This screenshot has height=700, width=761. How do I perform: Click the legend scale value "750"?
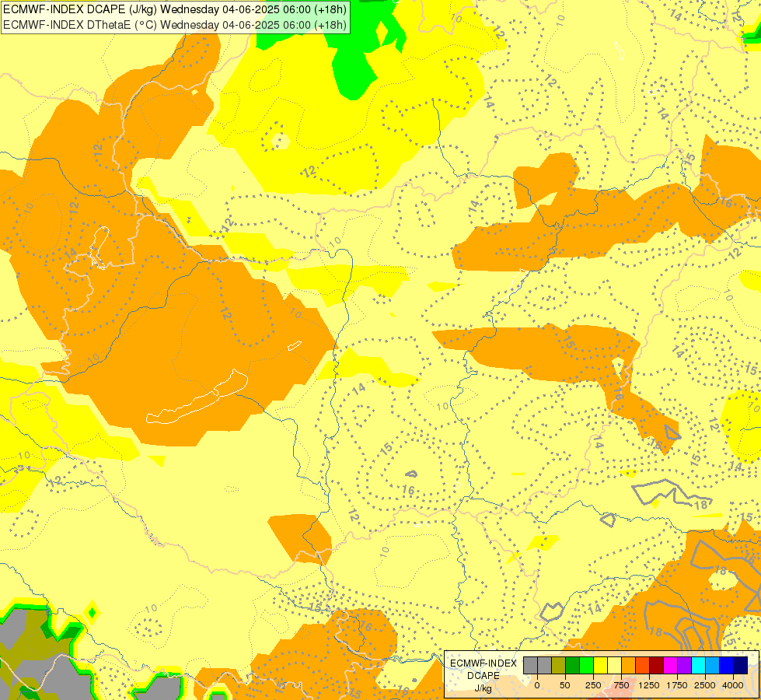(621, 685)
